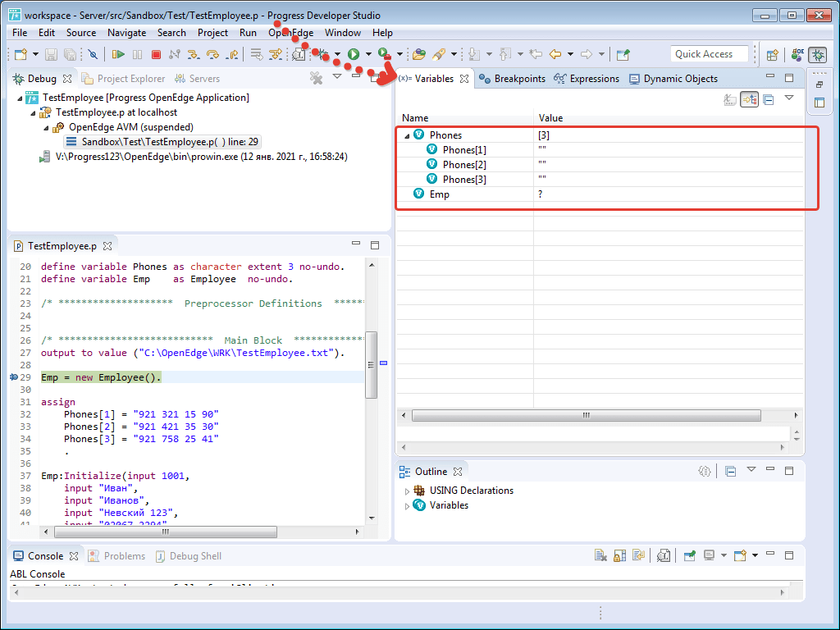This screenshot has height=630, width=840.
Task: Click the Suspend (pause) toolbar icon
Action: pos(138,54)
